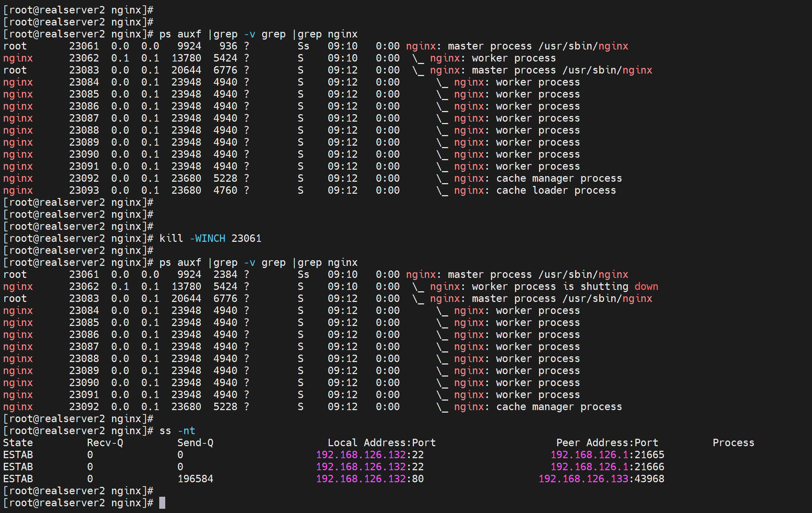This screenshot has width=812, height=513.
Task: Click the terminal cursor at last prompt
Action: 162,503
